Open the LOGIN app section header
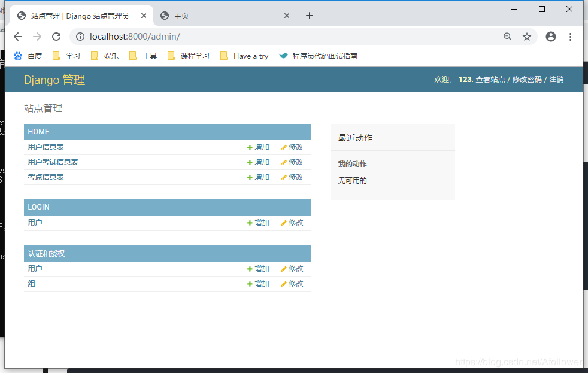Image resolution: width=588 pixels, height=373 pixels. coord(39,207)
